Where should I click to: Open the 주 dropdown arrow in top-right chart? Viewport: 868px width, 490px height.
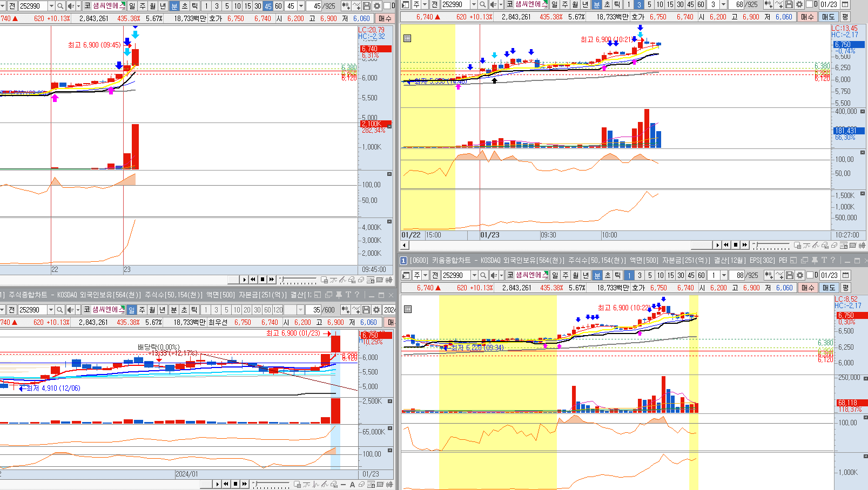[x=424, y=4]
